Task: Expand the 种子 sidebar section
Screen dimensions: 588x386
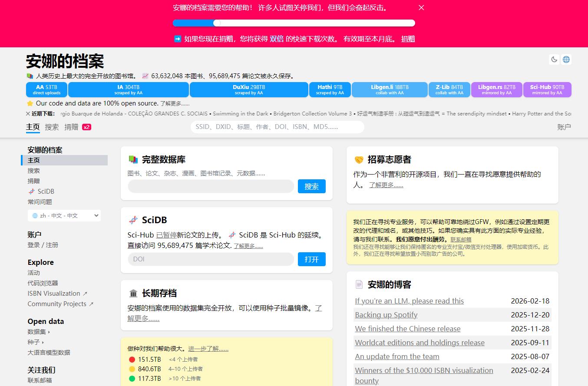Action: [x=35, y=342]
